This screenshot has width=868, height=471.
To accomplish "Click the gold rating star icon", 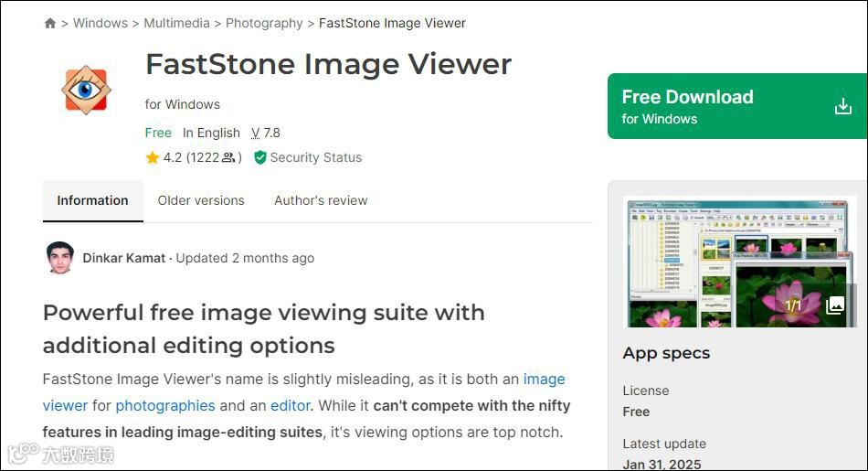I will tap(153, 158).
